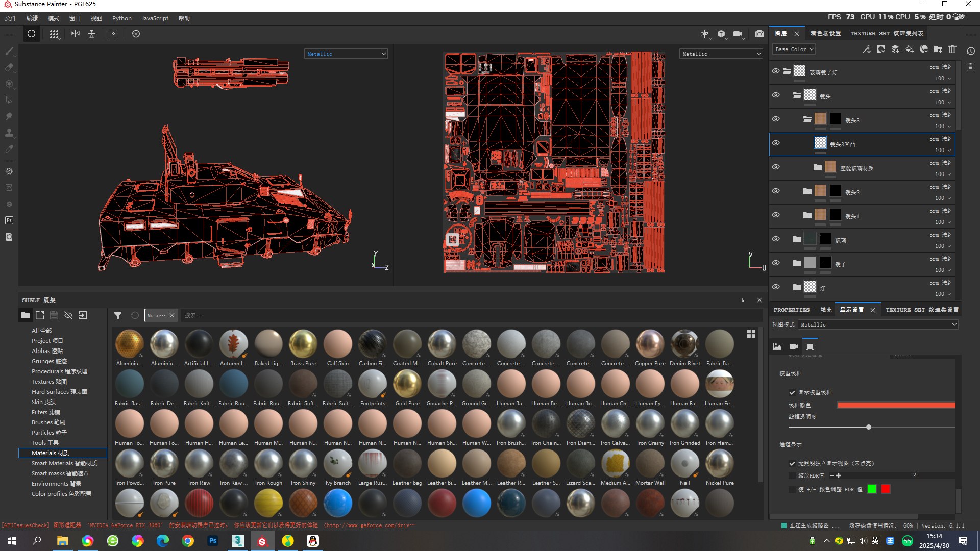Click the camera screenshot icon in viewport toolbar
980x551 pixels.
(759, 34)
